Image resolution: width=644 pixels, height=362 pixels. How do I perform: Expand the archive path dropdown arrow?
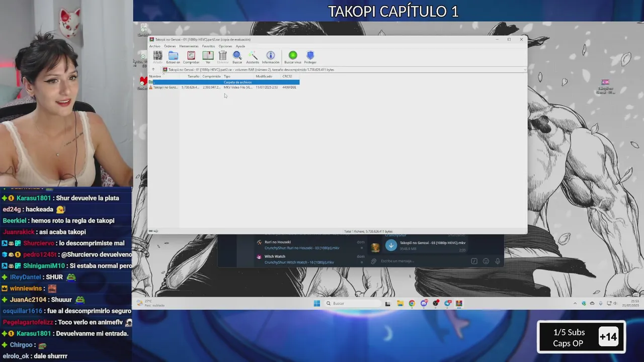pyautogui.click(x=524, y=69)
